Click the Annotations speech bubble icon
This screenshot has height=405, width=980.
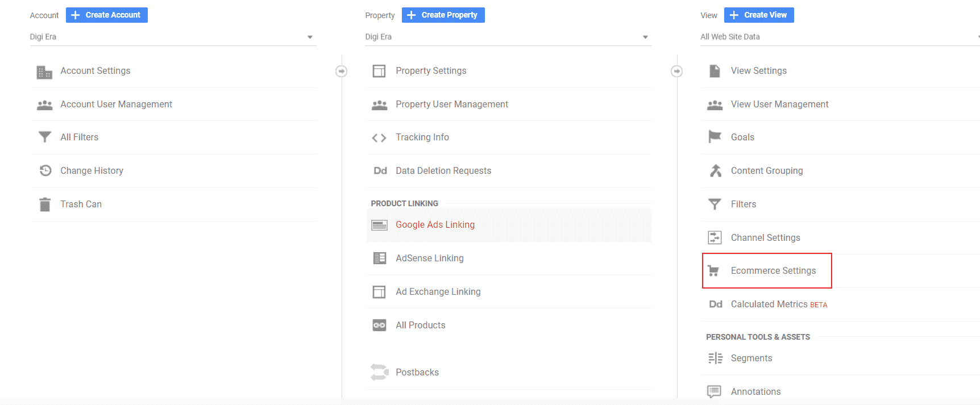pyautogui.click(x=714, y=391)
